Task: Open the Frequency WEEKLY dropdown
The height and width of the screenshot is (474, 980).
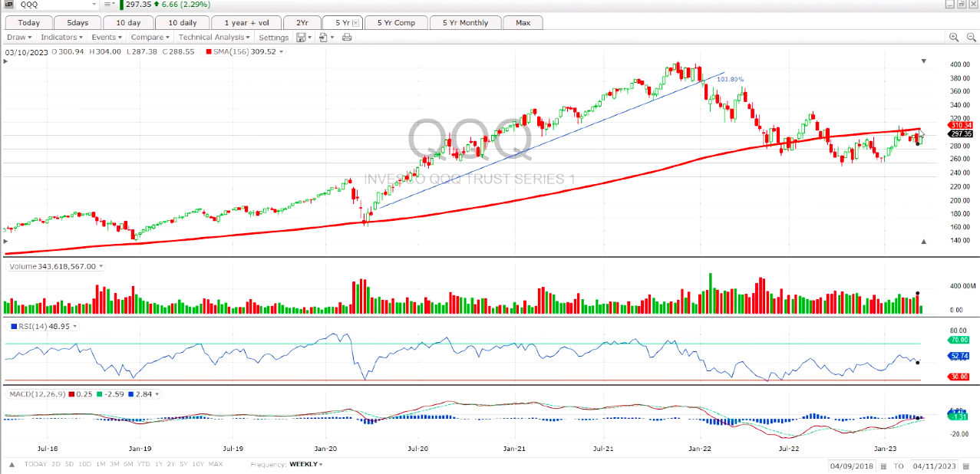Action: (305, 464)
